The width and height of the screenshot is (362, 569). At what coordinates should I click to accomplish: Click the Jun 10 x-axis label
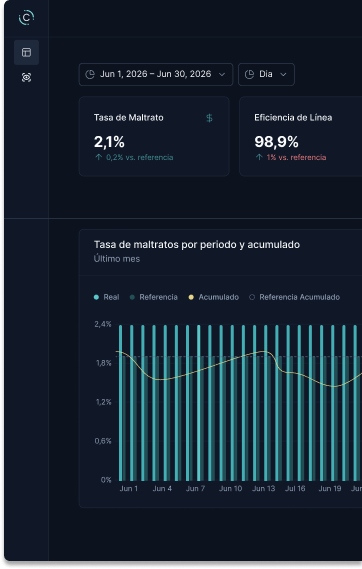point(230,488)
